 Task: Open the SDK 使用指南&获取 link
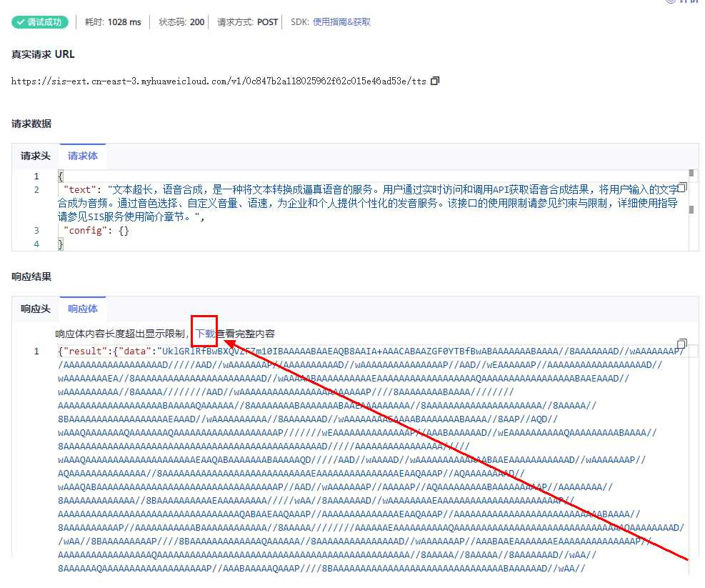[x=341, y=22]
